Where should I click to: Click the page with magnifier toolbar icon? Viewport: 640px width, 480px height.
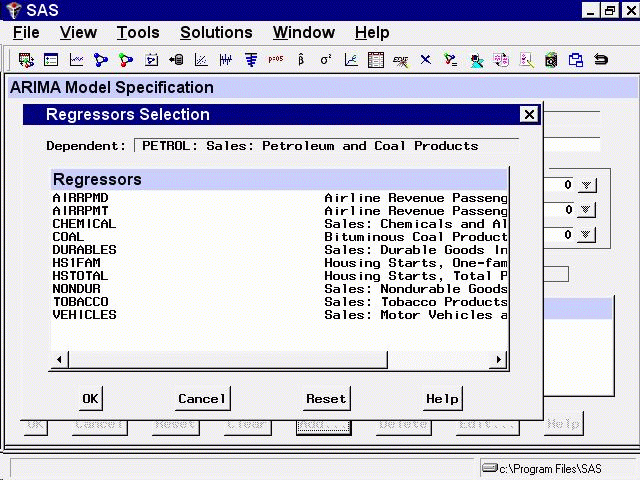point(526,60)
